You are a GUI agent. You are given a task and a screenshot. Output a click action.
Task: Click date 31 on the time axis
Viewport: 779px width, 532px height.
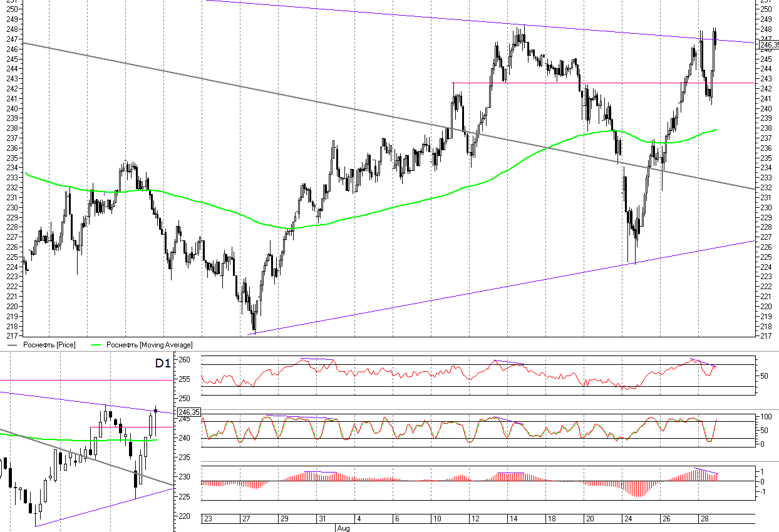point(322,519)
